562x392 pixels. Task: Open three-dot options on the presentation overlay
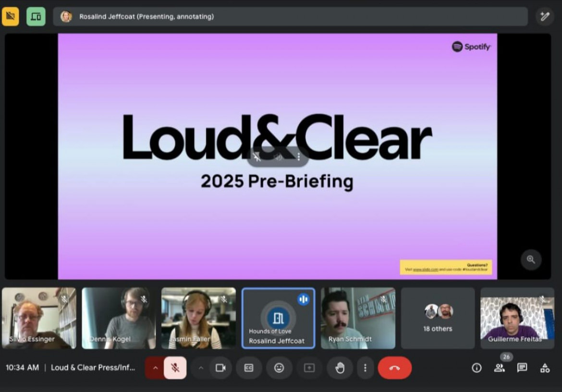coord(299,157)
